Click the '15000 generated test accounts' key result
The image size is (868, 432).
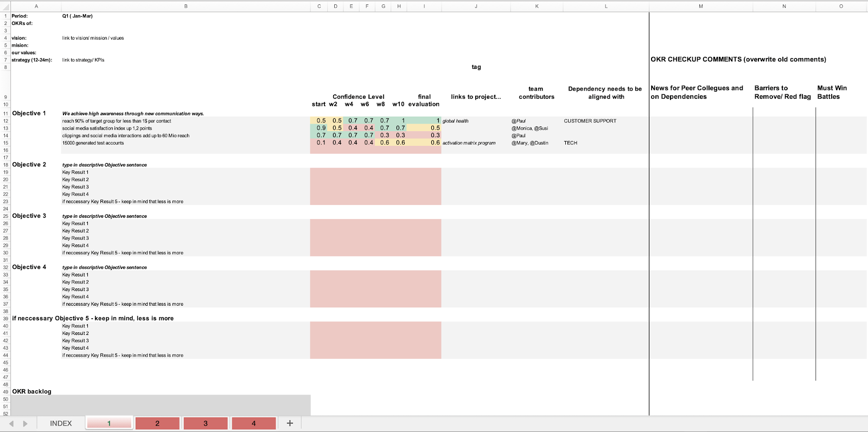tap(93, 143)
